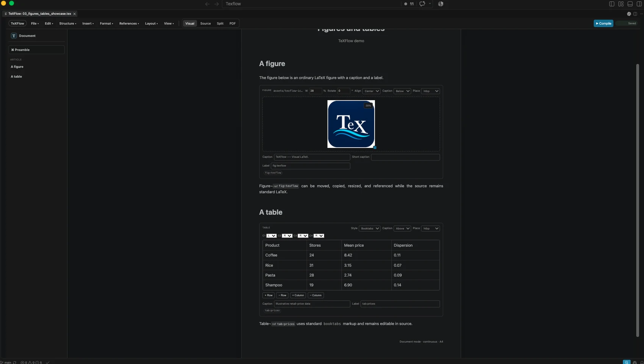Add a table row with + Row
The image size is (644, 364).
coord(269,295)
